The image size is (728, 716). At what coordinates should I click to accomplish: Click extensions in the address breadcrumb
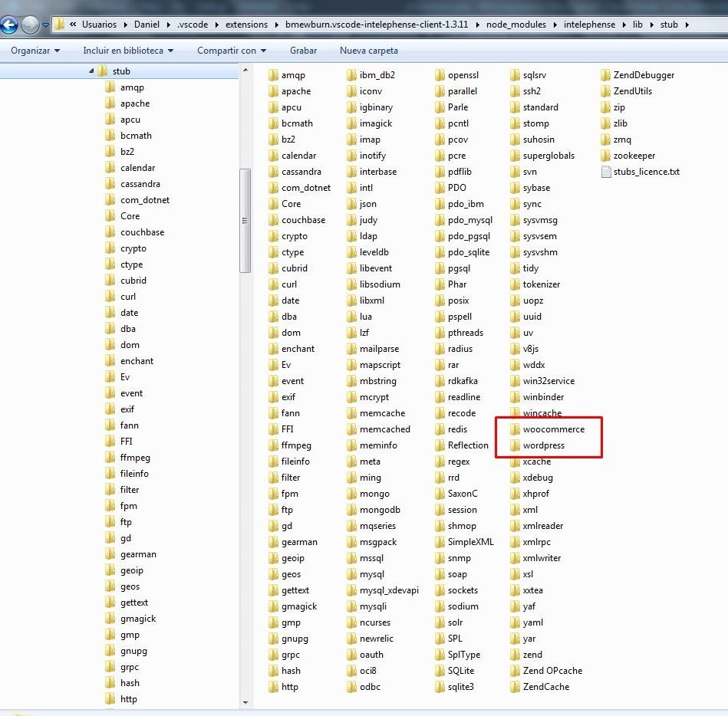pos(246,25)
